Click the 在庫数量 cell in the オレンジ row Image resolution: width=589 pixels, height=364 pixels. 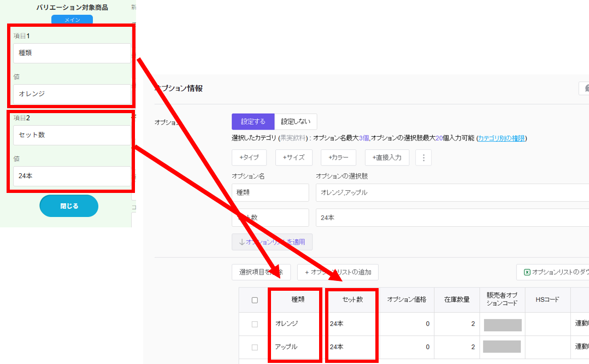457,324
